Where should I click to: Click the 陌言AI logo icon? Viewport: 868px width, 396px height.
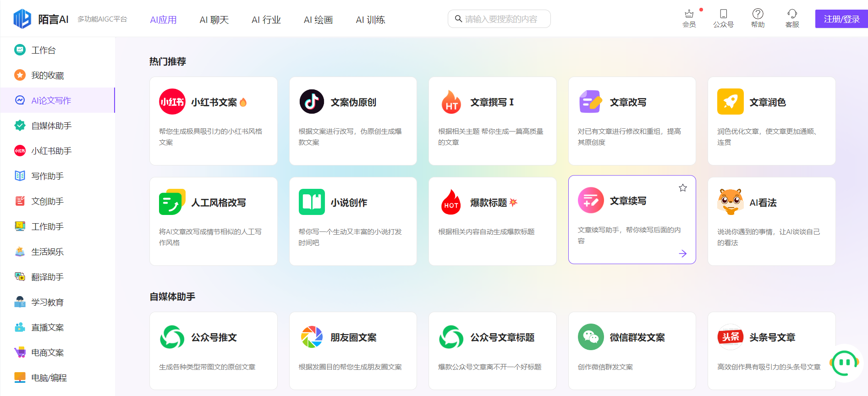[x=22, y=19]
